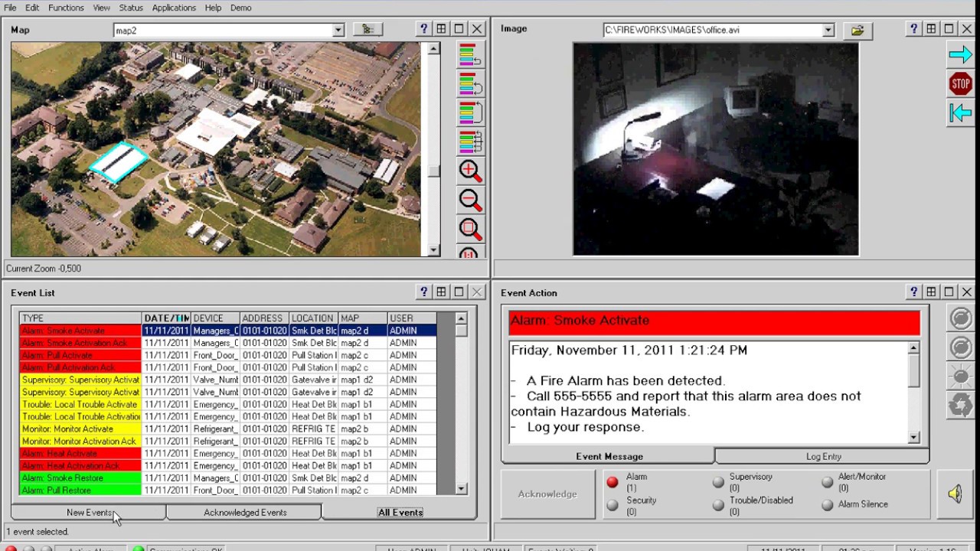Click the topmost gray circle icon in Event Action
This screenshot has width=980, height=551.
960,318
